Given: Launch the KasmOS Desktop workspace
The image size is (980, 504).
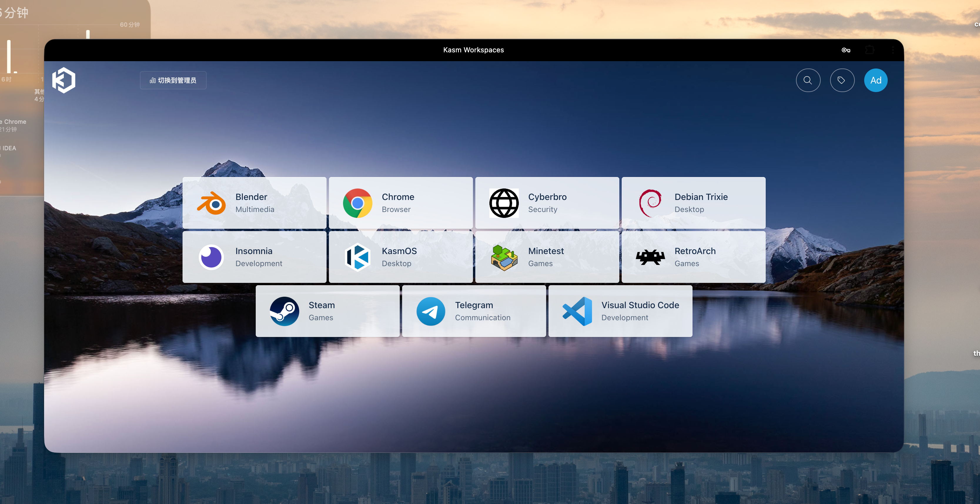Looking at the screenshot, I should pos(401,257).
